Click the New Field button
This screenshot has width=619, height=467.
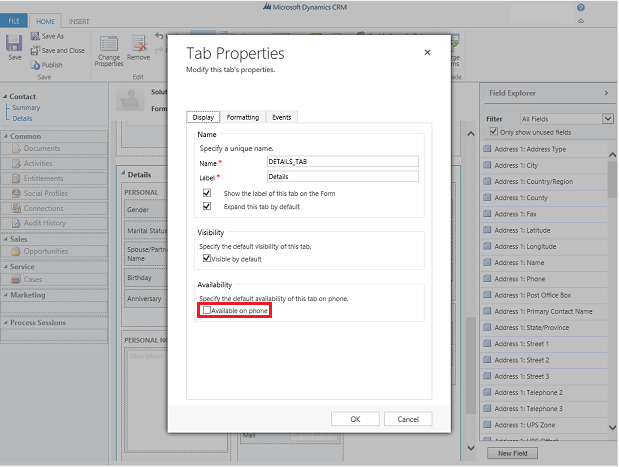click(x=512, y=453)
